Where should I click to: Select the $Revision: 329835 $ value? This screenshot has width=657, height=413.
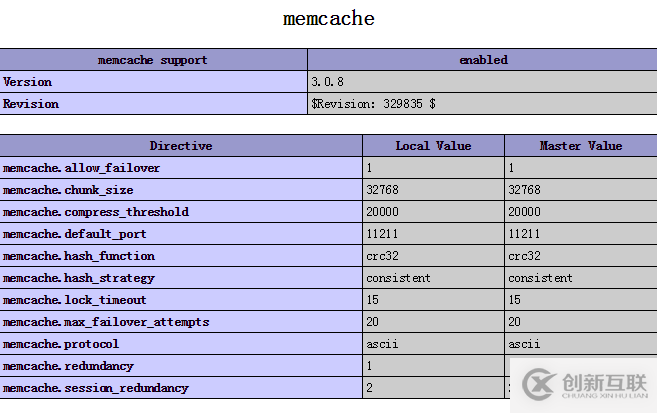(x=373, y=104)
